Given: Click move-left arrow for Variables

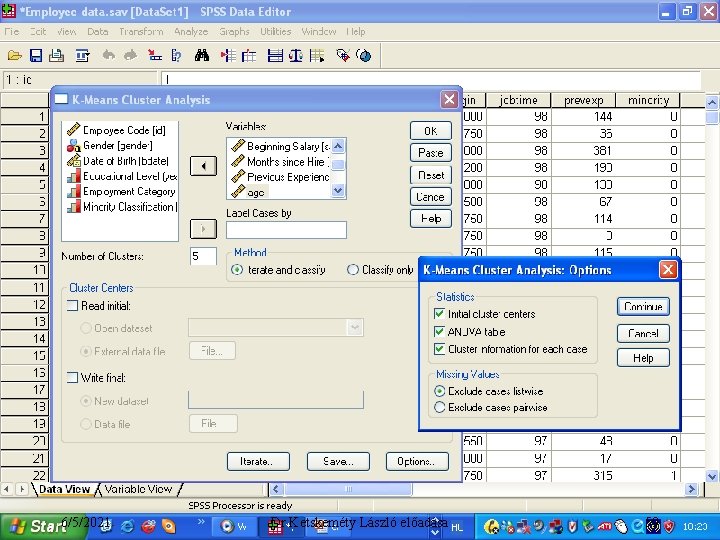Looking at the screenshot, I should pyautogui.click(x=203, y=166).
